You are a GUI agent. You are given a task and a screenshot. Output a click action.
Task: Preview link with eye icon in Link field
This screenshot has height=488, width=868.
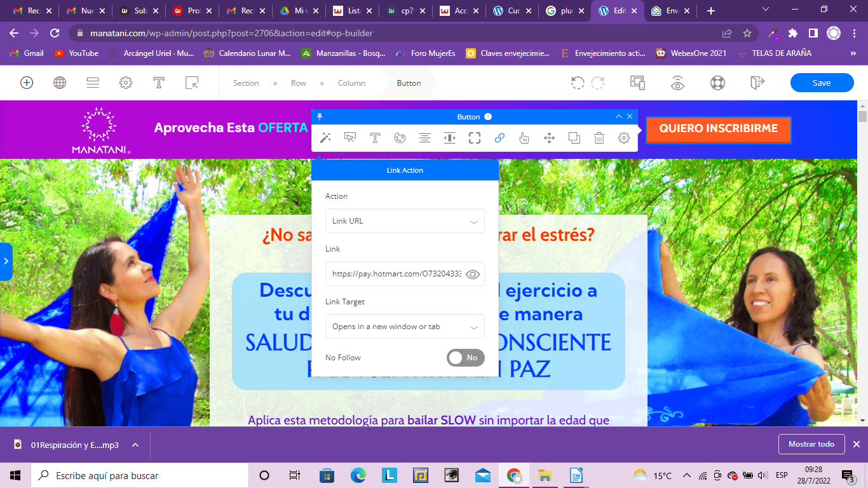[473, 274]
